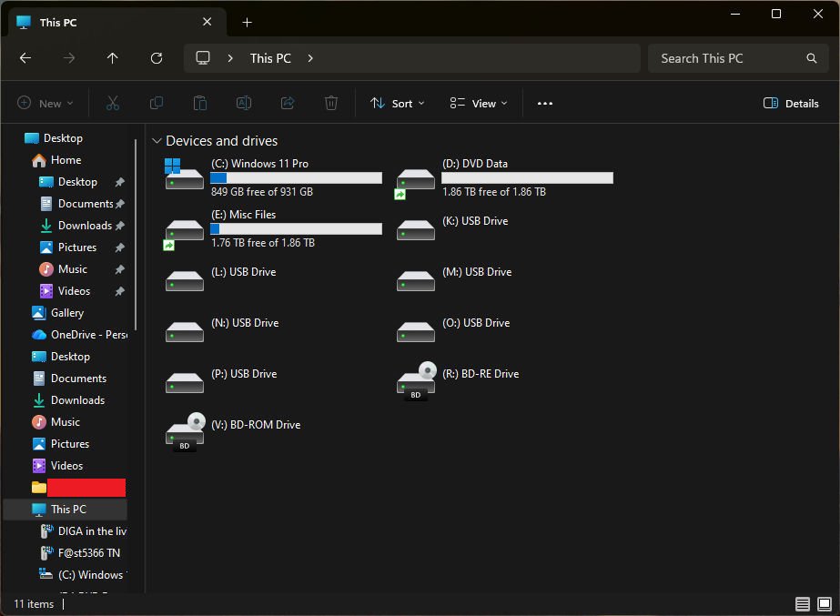Click the This PC tab
The width and height of the screenshot is (840, 616).
coord(116,22)
